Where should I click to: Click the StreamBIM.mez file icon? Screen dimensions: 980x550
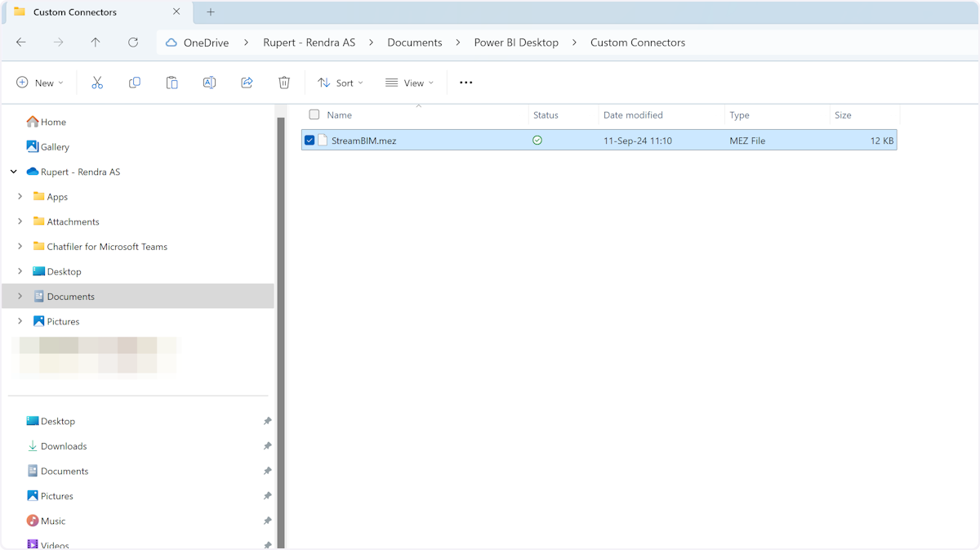[x=323, y=141]
